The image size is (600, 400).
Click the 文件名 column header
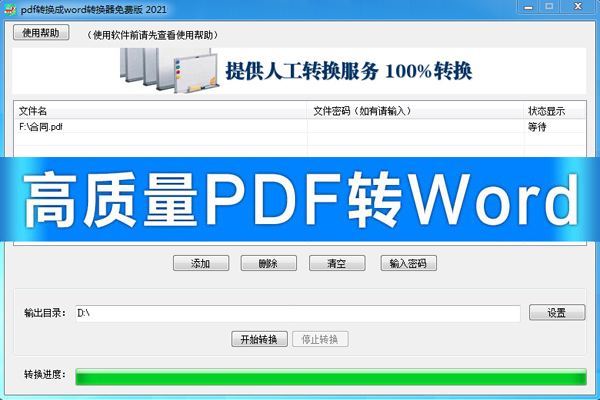pyautogui.click(x=160, y=111)
